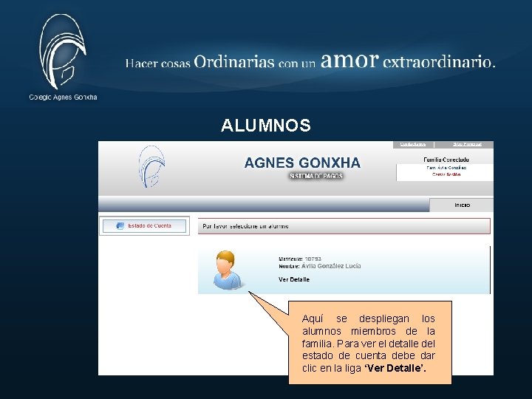
Task: Open the Sitio Principal link in top bar
Action: coord(467,144)
